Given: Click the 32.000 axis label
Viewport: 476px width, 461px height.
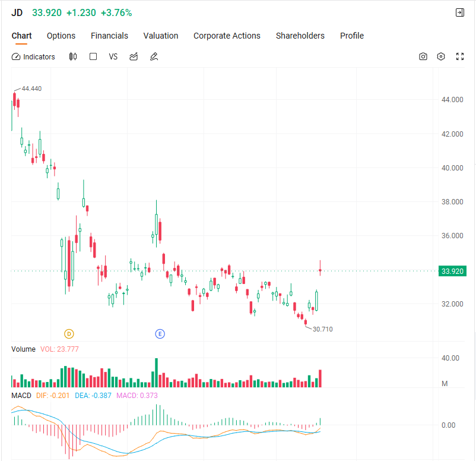Looking at the screenshot, I should [x=452, y=304].
